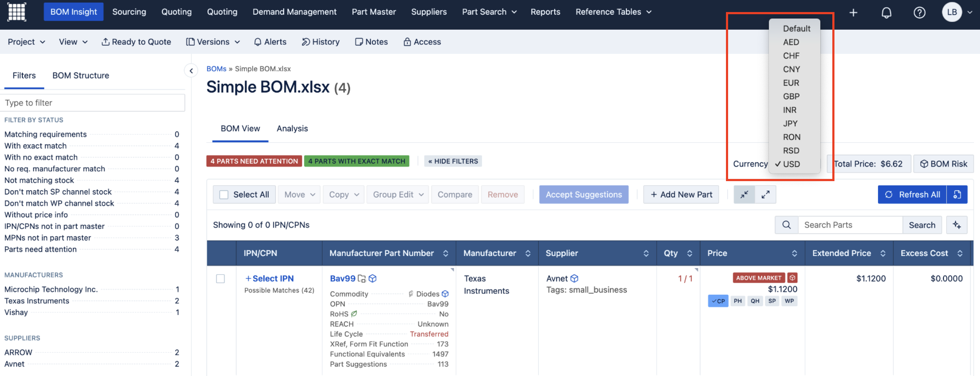980x376 pixels.
Task: Check the Select All checkbox
Action: 224,195
